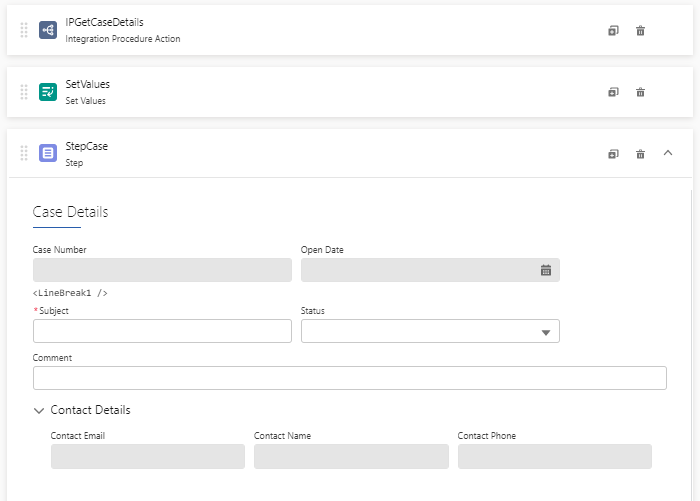Clone the IPGetCaseDetails element
Viewport: 700px width, 501px height.
click(613, 31)
